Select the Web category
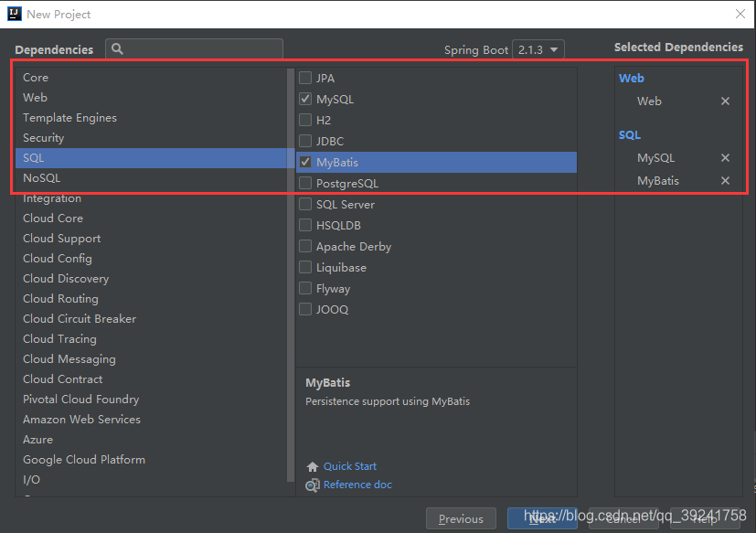The width and height of the screenshot is (756, 533). [x=152, y=98]
